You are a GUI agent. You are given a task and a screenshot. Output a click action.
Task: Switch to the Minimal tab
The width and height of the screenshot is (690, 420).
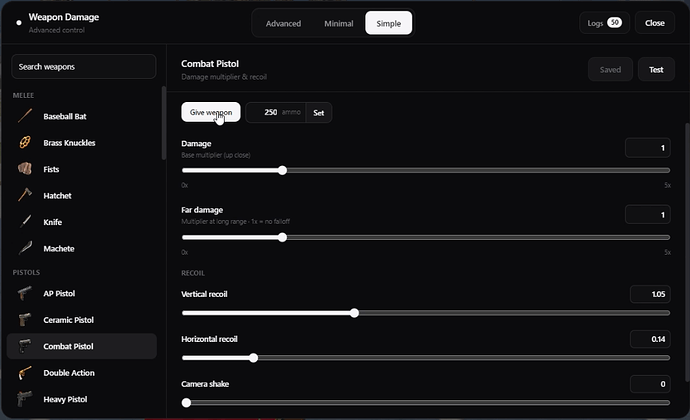click(x=338, y=23)
